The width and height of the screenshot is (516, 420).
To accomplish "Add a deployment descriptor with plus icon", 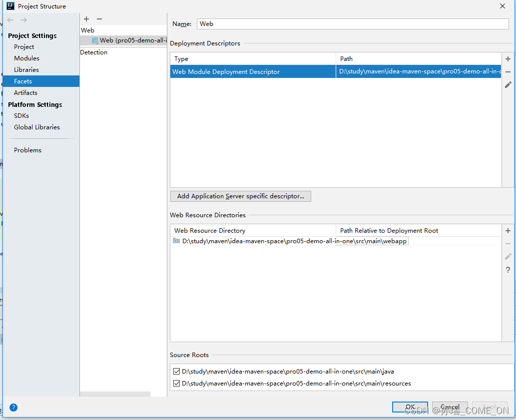I will tap(508, 59).
